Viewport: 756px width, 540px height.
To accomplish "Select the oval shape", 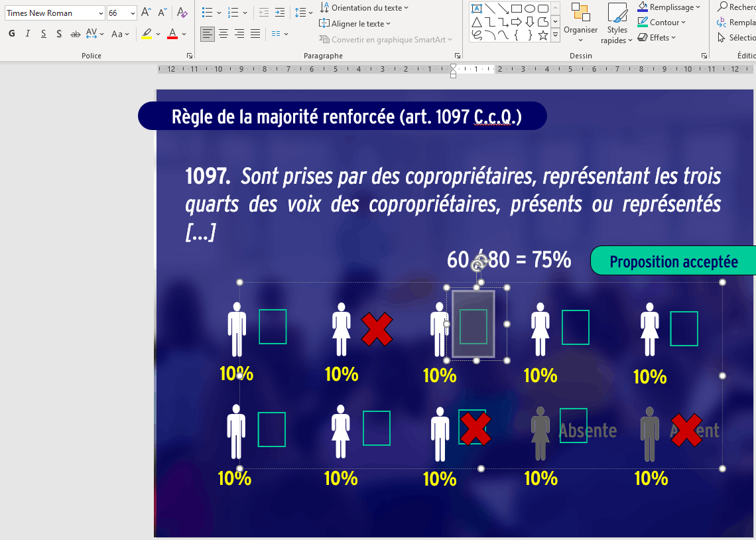I will coord(529,9).
